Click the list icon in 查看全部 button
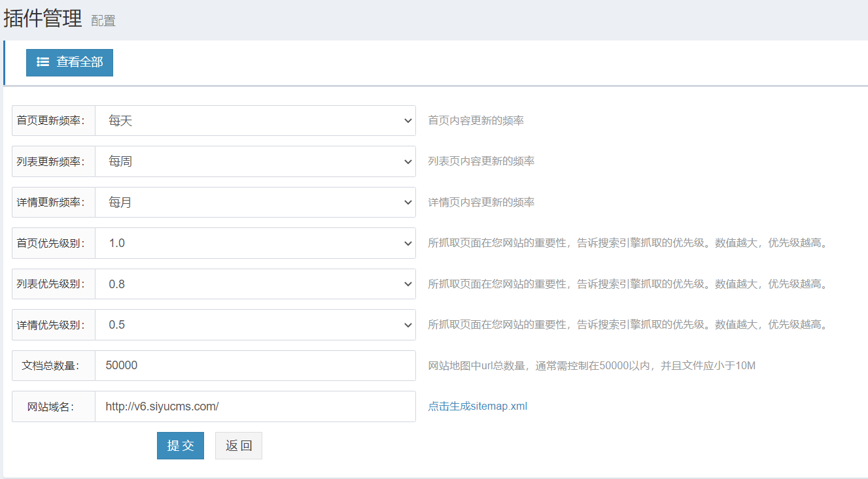Image resolution: width=868 pixels, height=479 pixels. click(x=43, y=62)
